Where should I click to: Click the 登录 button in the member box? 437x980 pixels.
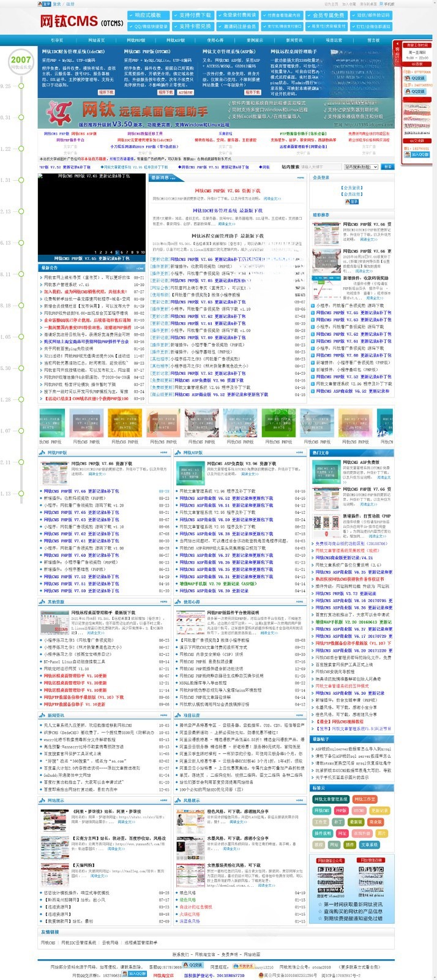pos(352,201)
